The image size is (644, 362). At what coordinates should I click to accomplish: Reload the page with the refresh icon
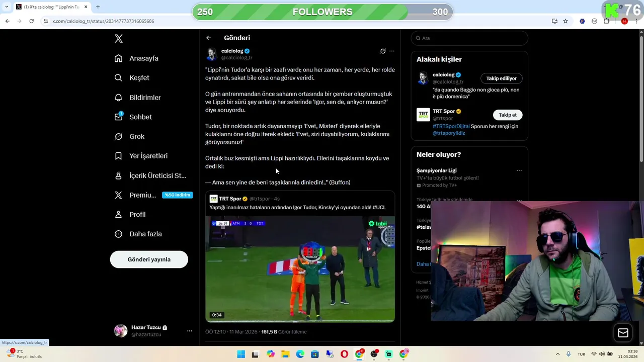click(31, 21)
